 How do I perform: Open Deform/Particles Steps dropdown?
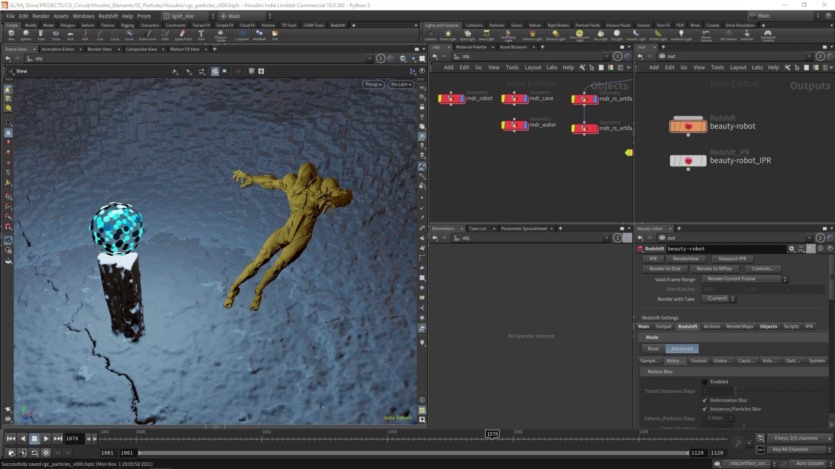(718, 418)
